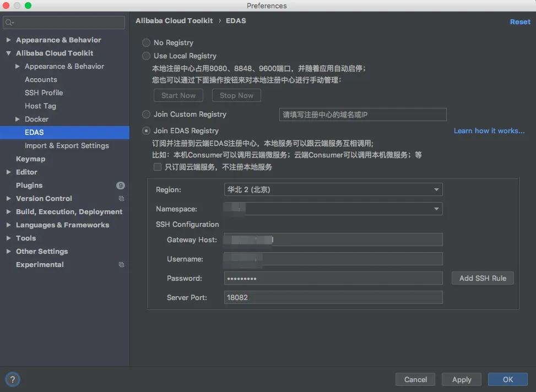Expand the top-level Appearance & Behavior node
This screenshot has width=536, height=392.
coord(9,40)
